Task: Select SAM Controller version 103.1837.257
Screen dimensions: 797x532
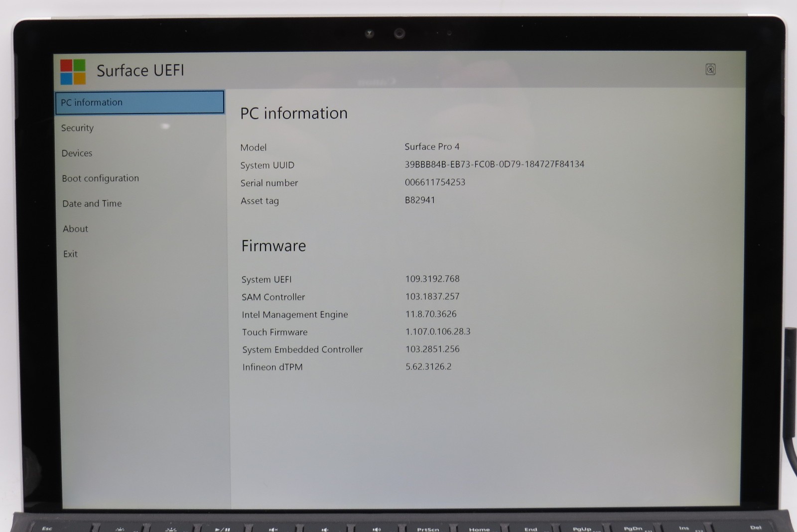Action: click(432, 296)
